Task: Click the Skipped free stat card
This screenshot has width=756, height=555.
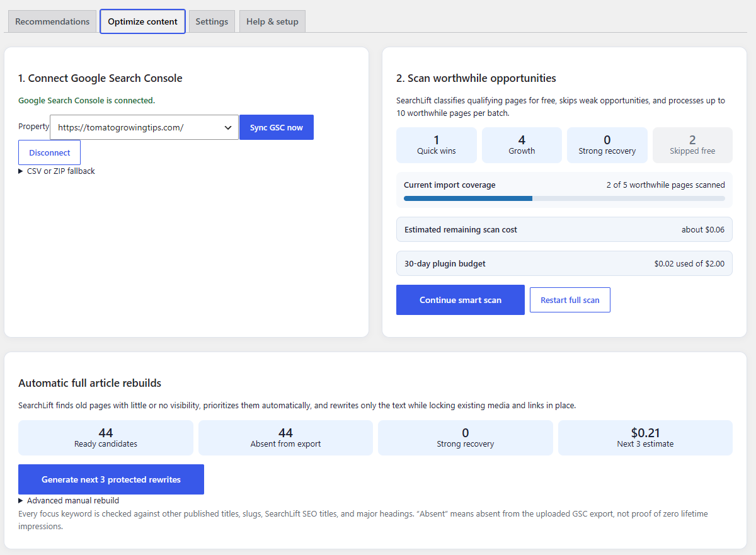Action: pos(692,145)
